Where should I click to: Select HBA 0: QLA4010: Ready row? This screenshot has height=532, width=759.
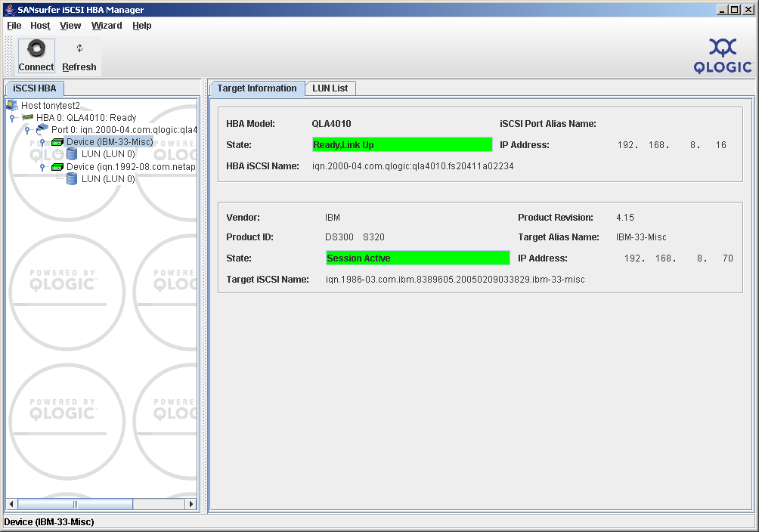(x=86, y=118)
